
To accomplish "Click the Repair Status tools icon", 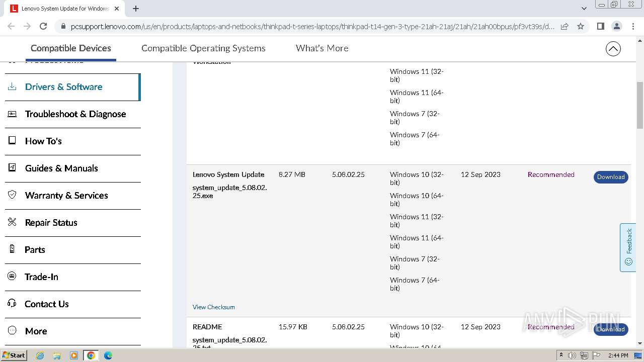I will point(12,222).
